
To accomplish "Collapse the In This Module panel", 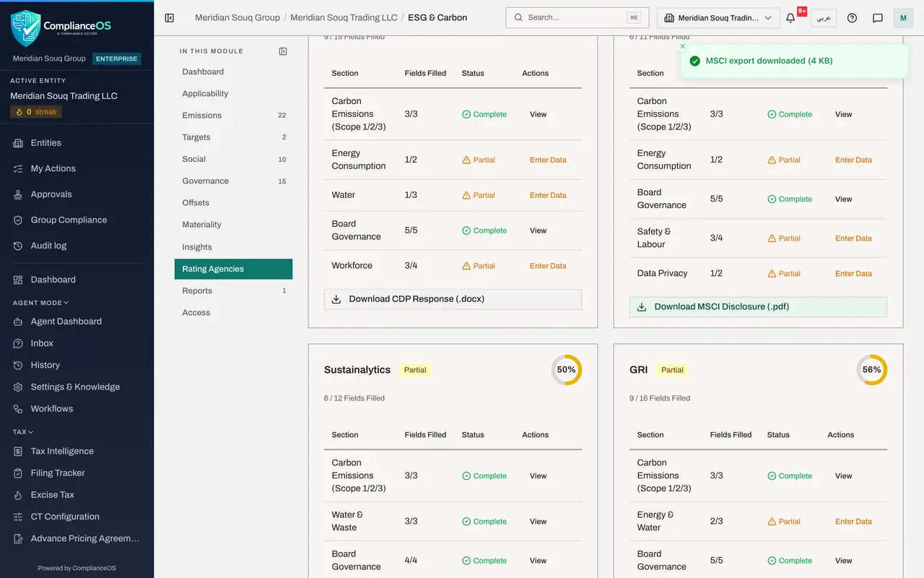I will click(283, 51).
